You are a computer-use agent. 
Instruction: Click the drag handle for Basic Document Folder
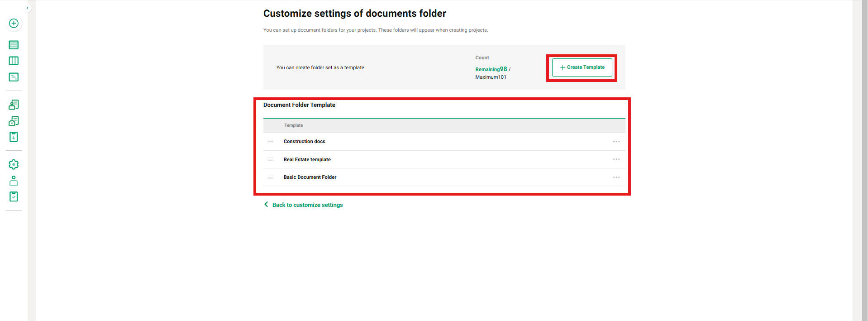point(270,177)
